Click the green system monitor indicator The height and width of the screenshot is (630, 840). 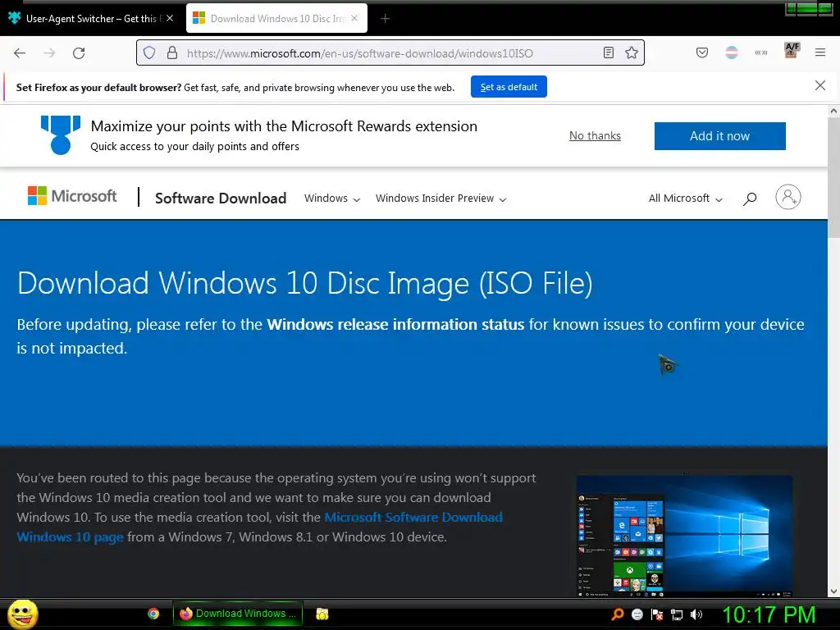[x=809, y=8]
